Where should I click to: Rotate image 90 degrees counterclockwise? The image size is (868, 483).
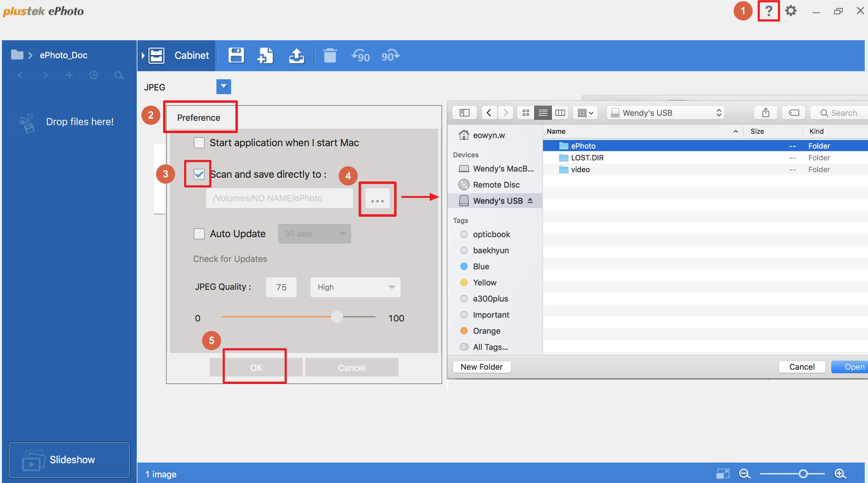(360, 56)
